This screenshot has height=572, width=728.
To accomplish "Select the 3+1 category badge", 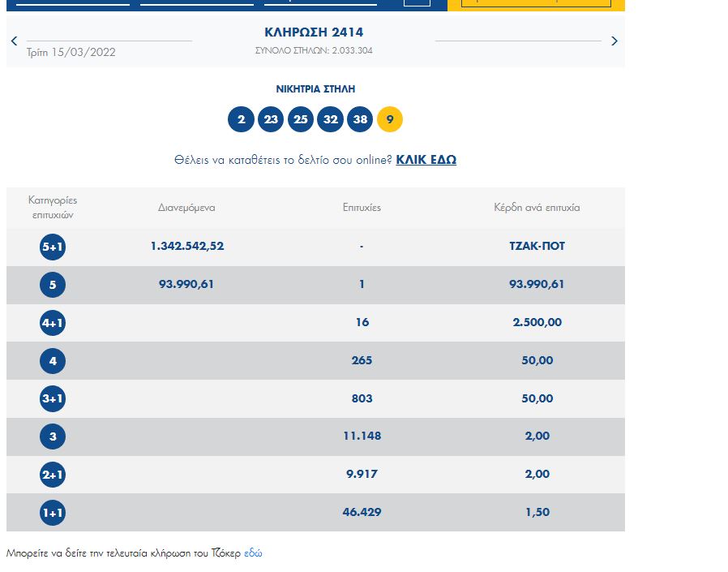I will tap(53, 399).
